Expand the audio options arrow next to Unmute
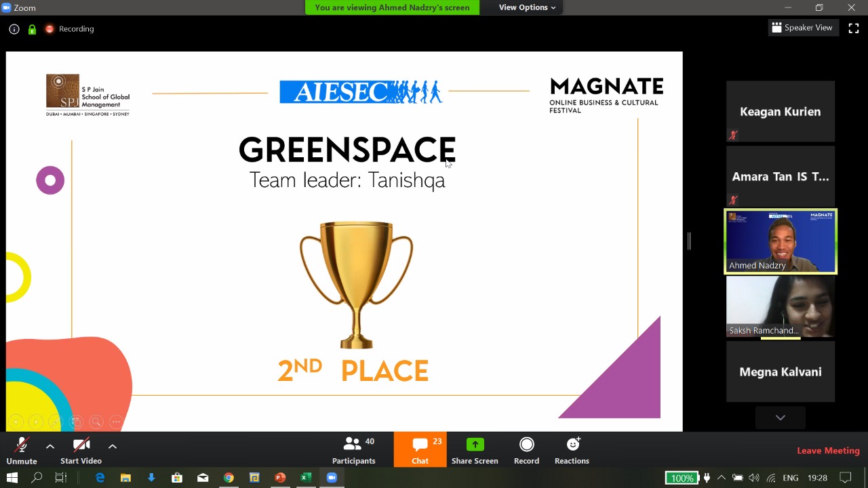This screenshot has width=868, height=488. 50,446
